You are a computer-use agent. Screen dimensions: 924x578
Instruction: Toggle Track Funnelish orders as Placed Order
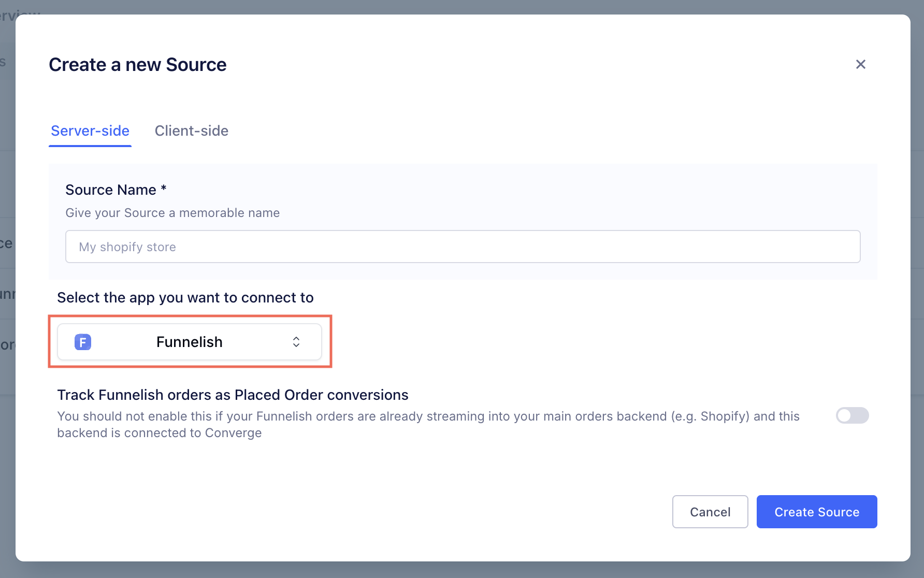852,415
